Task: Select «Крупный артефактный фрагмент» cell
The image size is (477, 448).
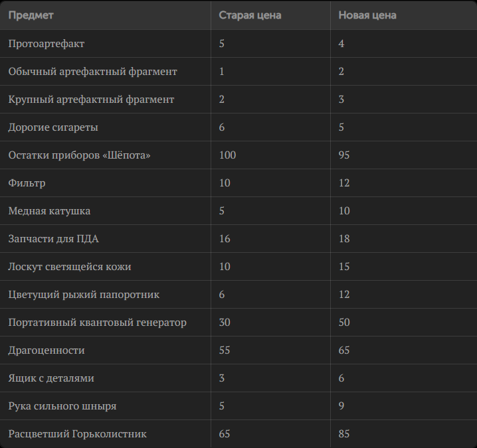Action: (91, 100)
